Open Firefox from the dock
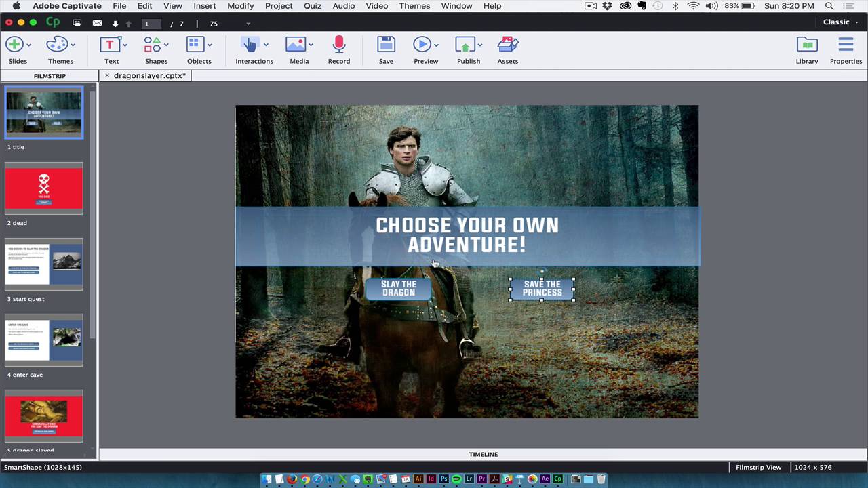The image size is (868, 488). (x=292, y=479)
